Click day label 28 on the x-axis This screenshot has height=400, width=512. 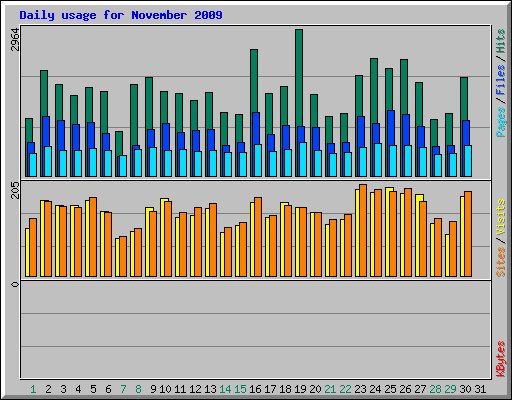coord(435,389)
